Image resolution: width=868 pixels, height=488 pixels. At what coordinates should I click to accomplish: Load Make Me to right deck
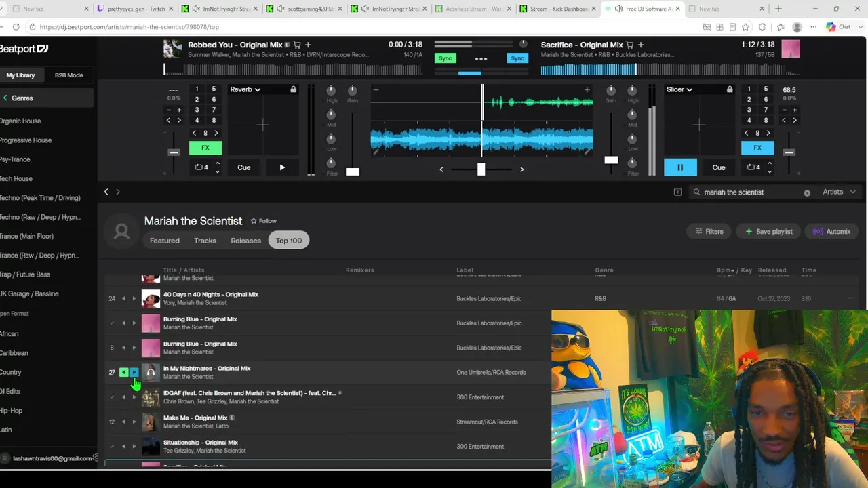click(x=134, y=422)
